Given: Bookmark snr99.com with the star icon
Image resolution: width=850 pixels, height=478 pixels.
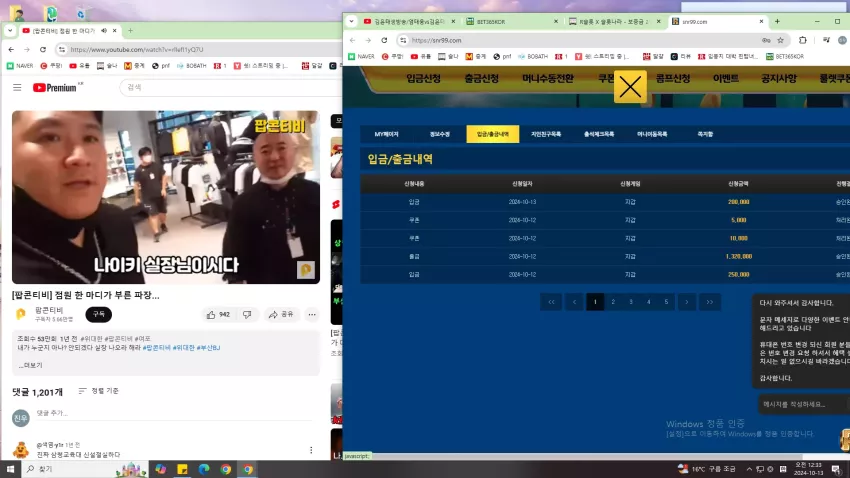Looking at the screenshot, I should coord(781,40).
